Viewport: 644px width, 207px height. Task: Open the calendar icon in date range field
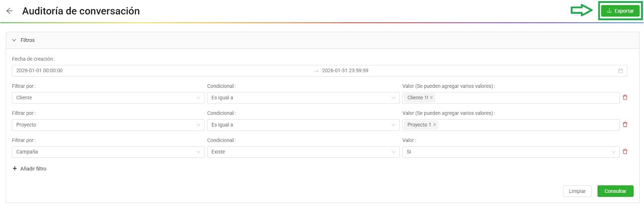[620, 71]
